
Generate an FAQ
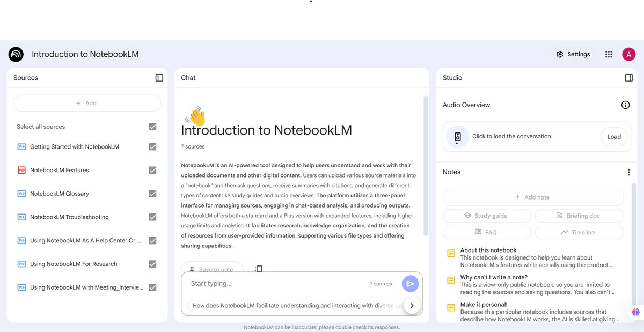tap(487, 232)
